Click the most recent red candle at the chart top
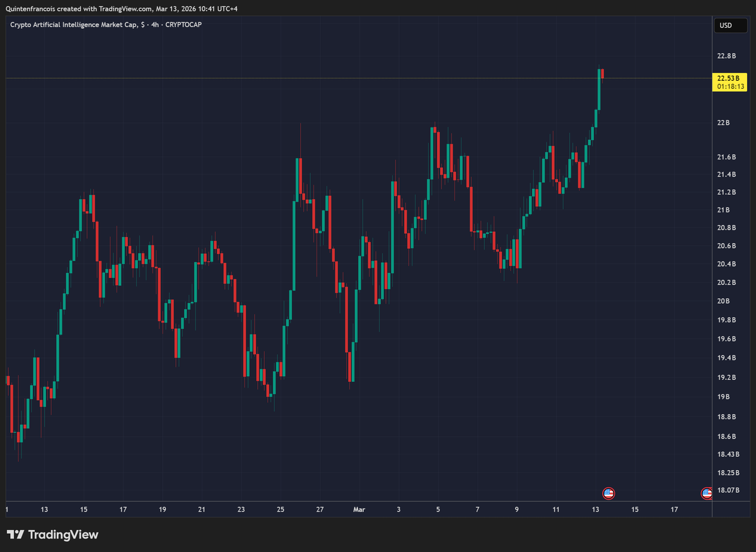Viewport: 756px width, 552px height. [602, 74]
